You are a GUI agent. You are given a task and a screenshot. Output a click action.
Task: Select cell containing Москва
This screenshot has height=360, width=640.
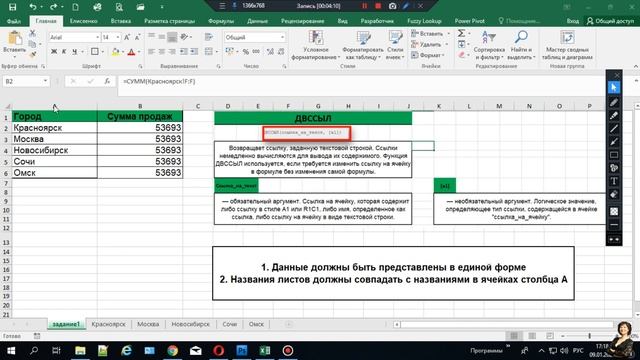[x=54, y=139]
